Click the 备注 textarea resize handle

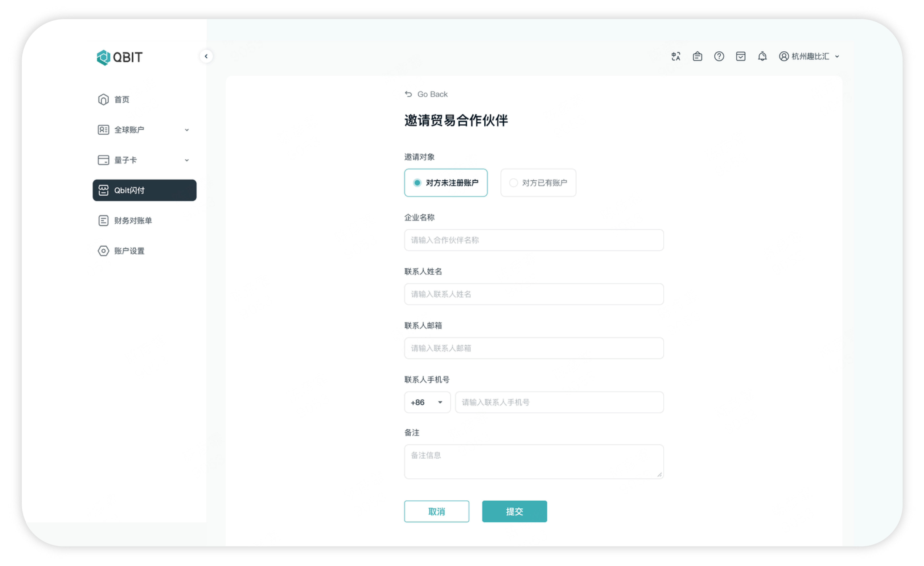[660, 475]
